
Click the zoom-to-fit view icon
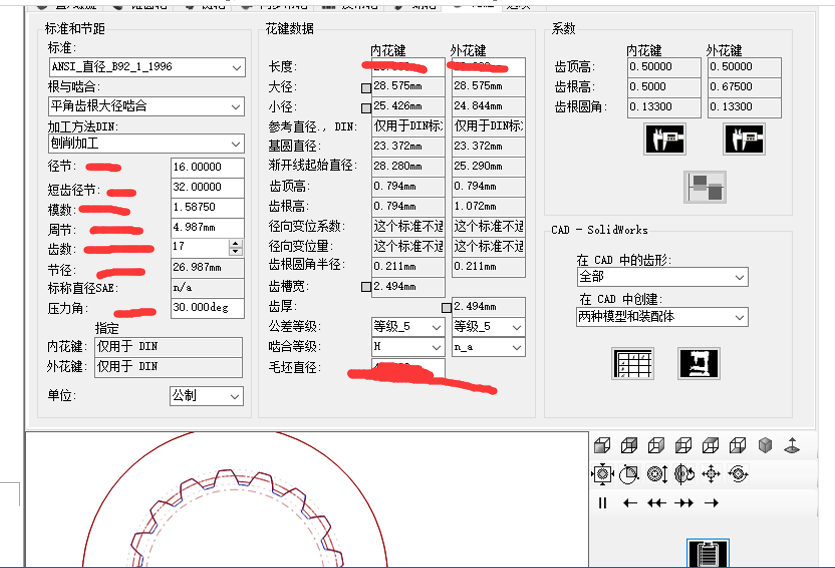pyautogui.click(x=602, y=473)
